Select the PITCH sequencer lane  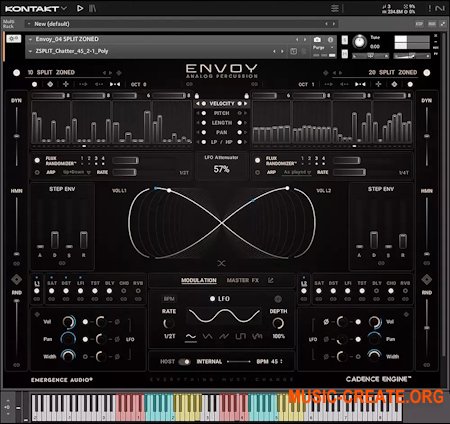pyautogui.click(x=222, y=113)
